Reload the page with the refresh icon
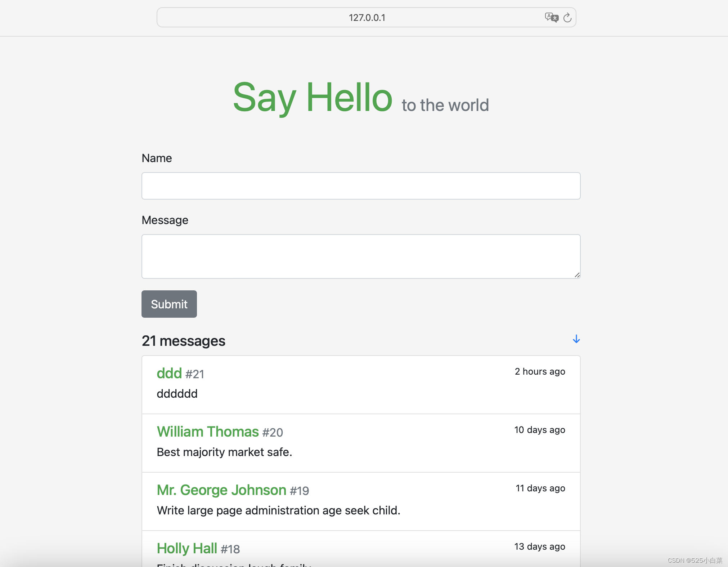This screenshot has height=567, width=728. tap(567, 17)
